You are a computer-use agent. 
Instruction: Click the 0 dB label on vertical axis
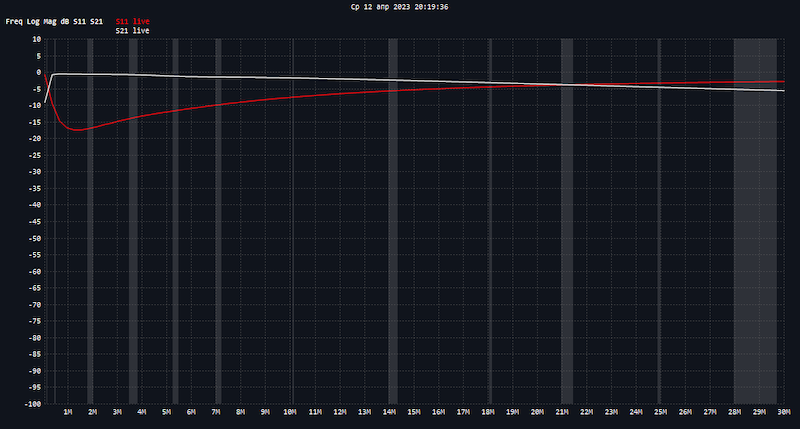36,72
